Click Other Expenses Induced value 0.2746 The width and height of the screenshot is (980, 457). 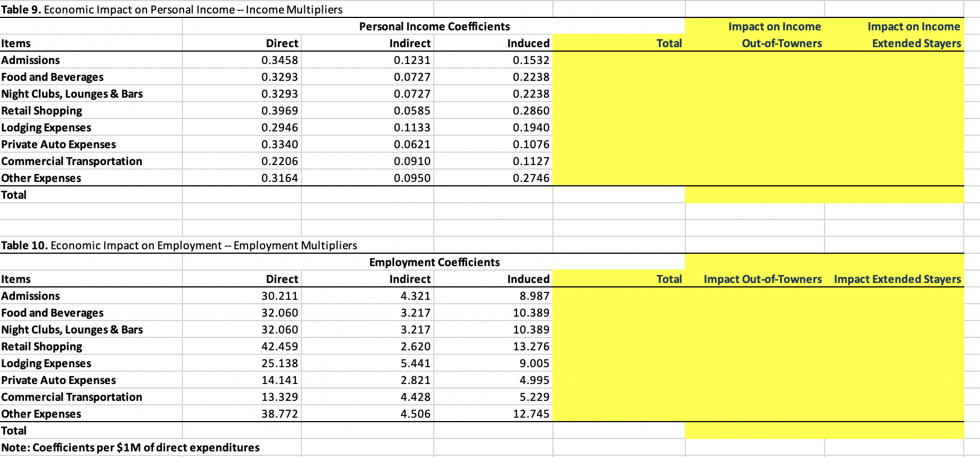[x=531, y=178]
